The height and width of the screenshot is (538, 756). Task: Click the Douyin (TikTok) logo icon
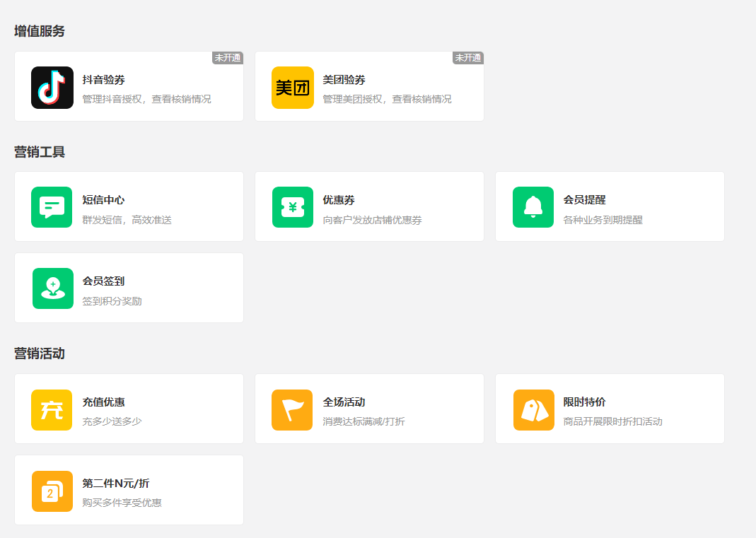52,88
